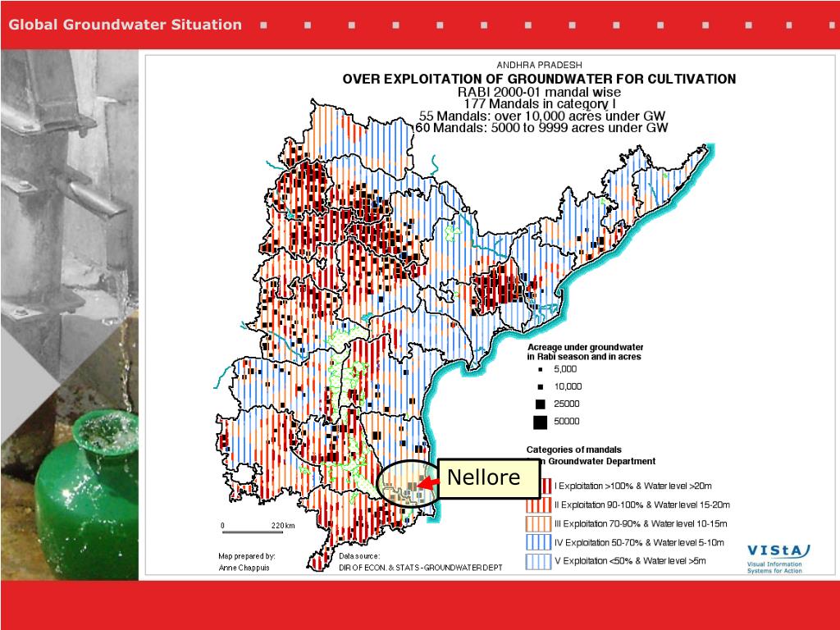This screenshot has height=630, width=840.
Task: Click the category II red striped swatch
Action: tap(538, 504)
